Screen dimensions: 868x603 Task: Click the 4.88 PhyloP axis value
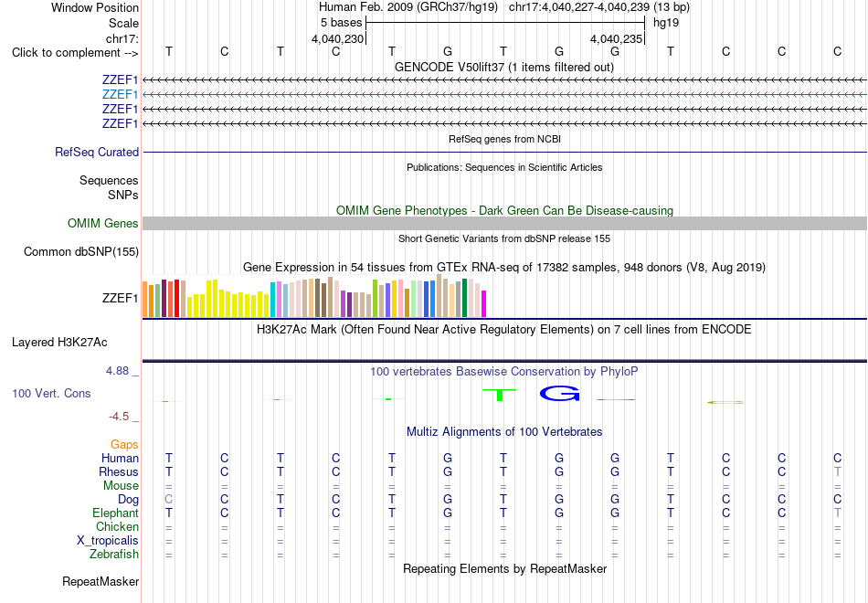click(x=117, y=371)
